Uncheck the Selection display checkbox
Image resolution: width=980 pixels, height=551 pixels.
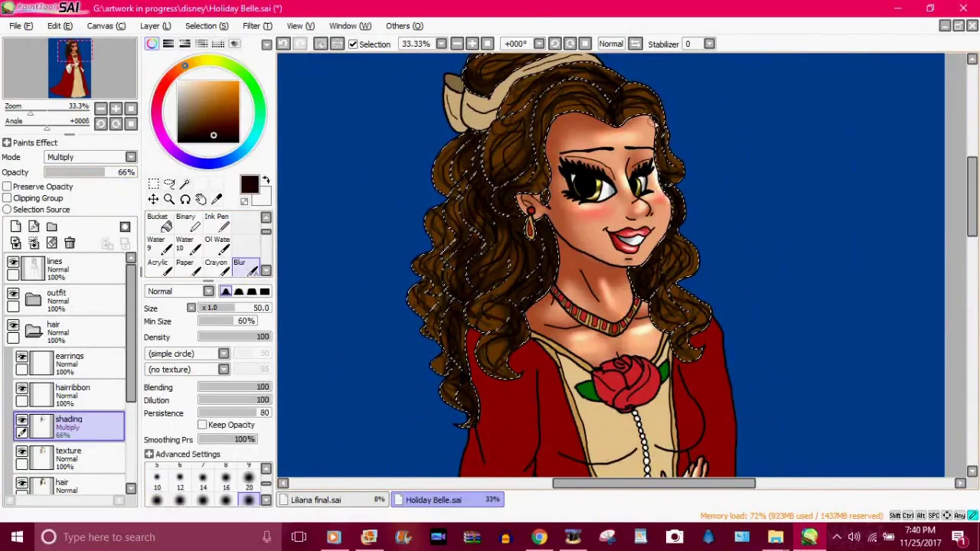353,44
